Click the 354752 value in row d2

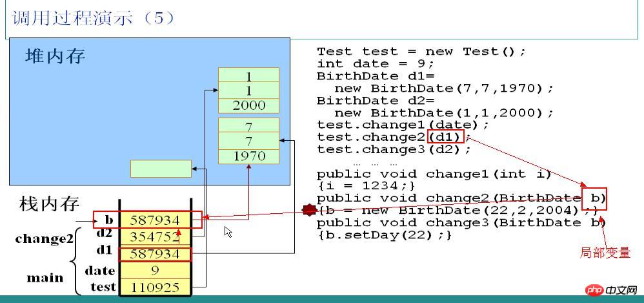[x=155, y=237]
